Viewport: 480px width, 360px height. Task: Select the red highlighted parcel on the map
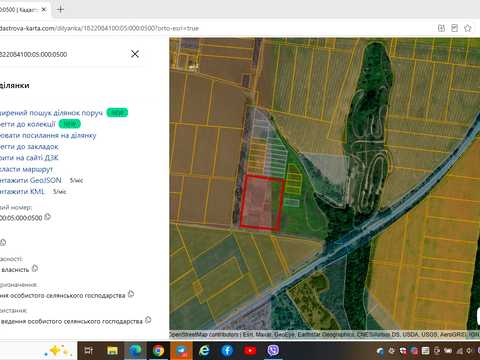(x=262, y=203)
